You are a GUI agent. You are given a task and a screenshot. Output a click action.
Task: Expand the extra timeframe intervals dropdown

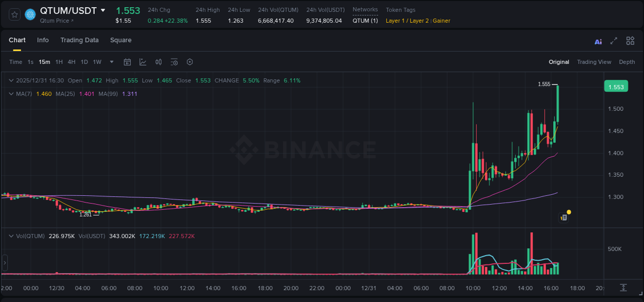coord(111,62)
